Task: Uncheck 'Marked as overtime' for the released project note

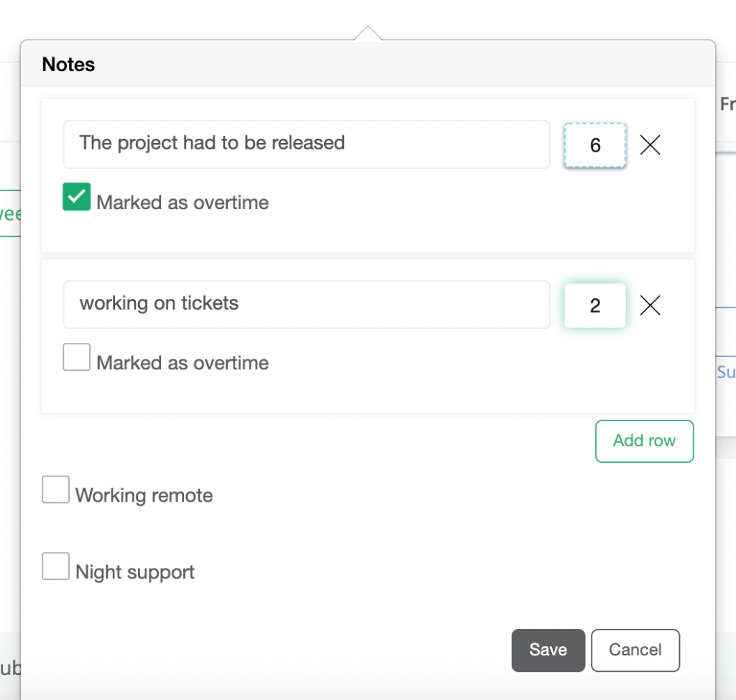Action: (76, 196)
